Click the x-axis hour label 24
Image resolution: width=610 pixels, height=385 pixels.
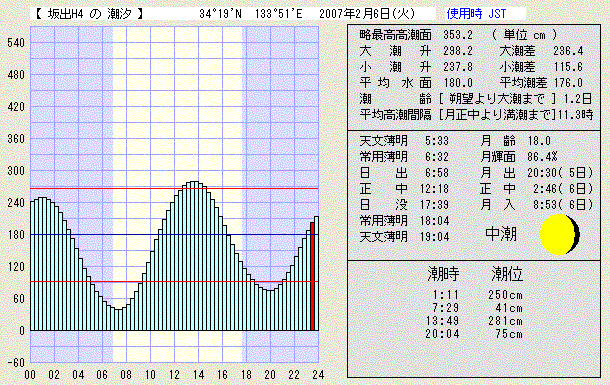coord(318,375)
